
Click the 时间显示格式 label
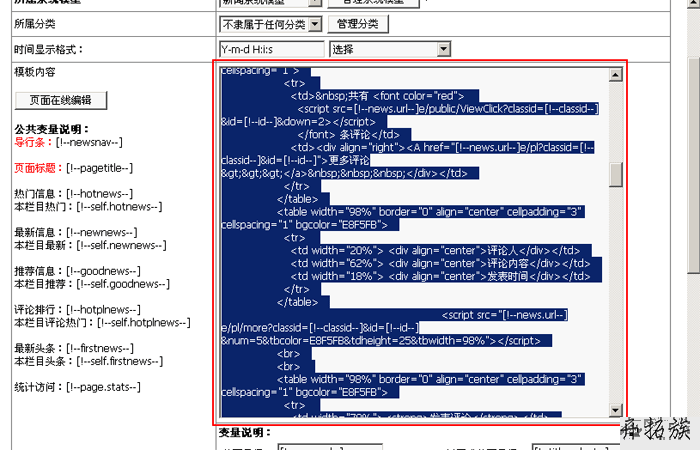tap(48, 50)
